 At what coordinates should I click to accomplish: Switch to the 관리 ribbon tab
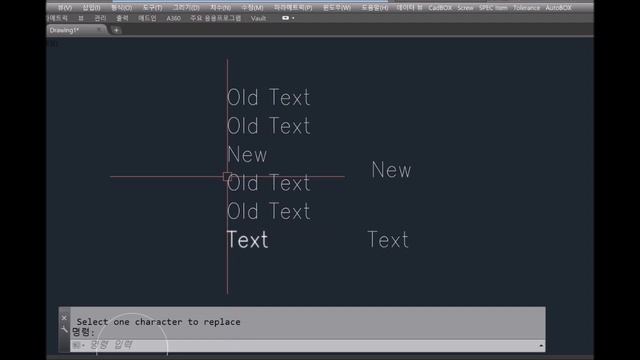pos(100,18)
